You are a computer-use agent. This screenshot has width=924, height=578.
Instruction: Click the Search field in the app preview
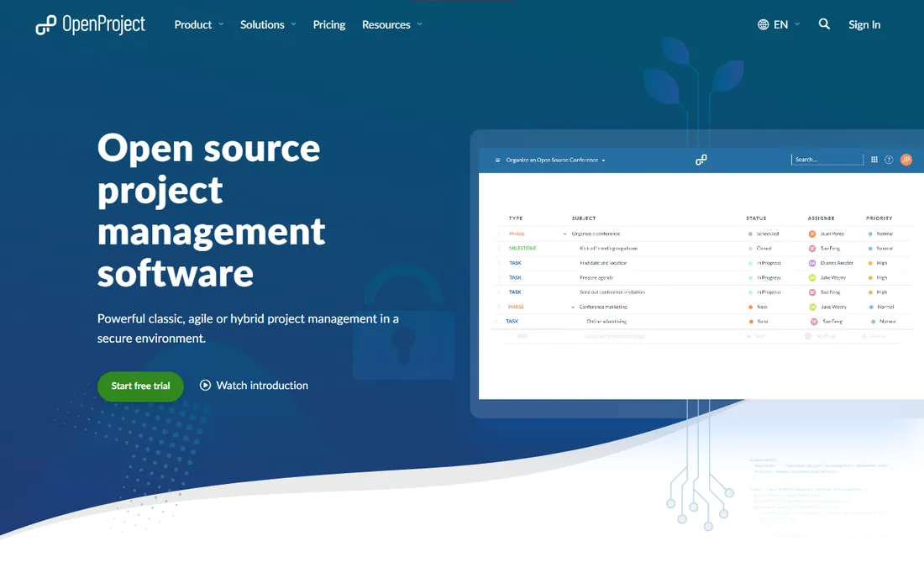(827, 160)
